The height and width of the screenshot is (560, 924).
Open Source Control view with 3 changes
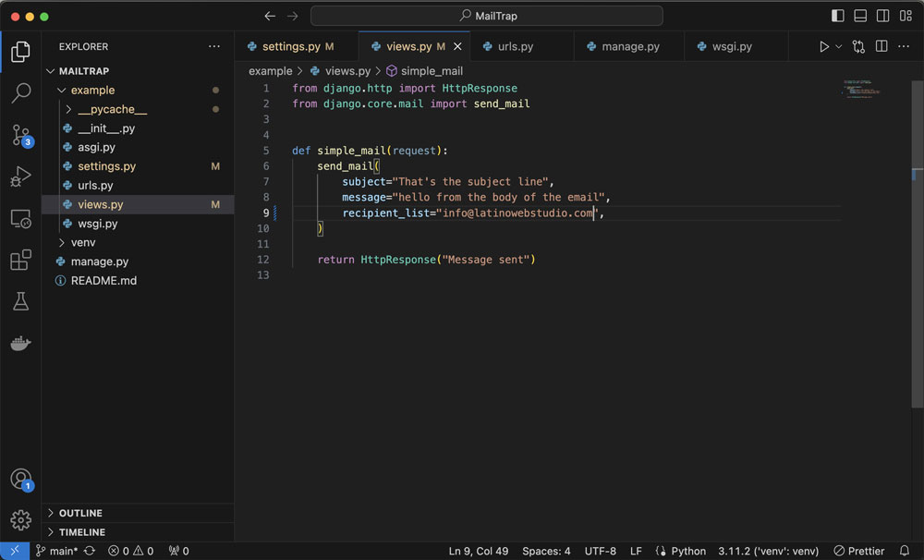[x=21, y=136]
